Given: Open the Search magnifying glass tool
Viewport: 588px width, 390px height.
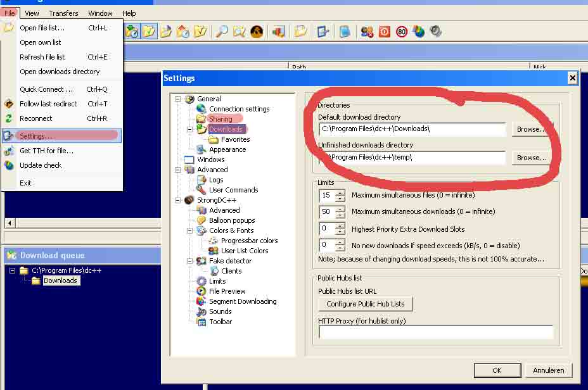Looking at the screenshot, I should (x=221, y=32).
